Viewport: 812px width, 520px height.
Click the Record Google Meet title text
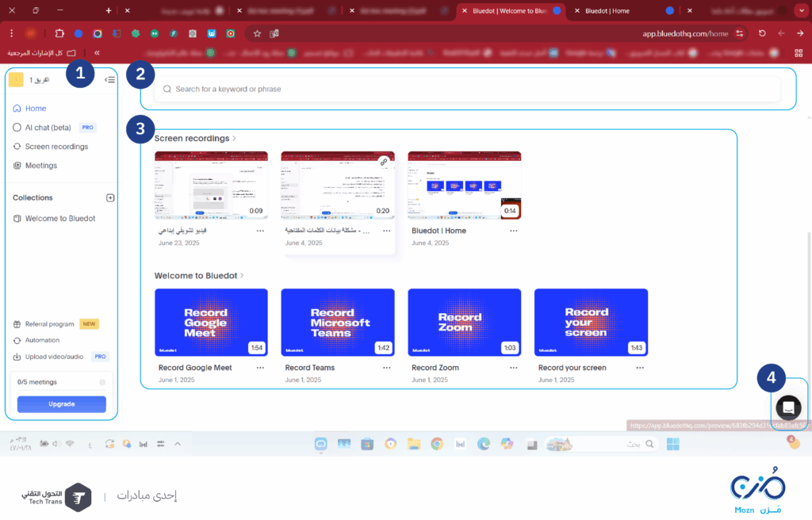tap(195, 368)
